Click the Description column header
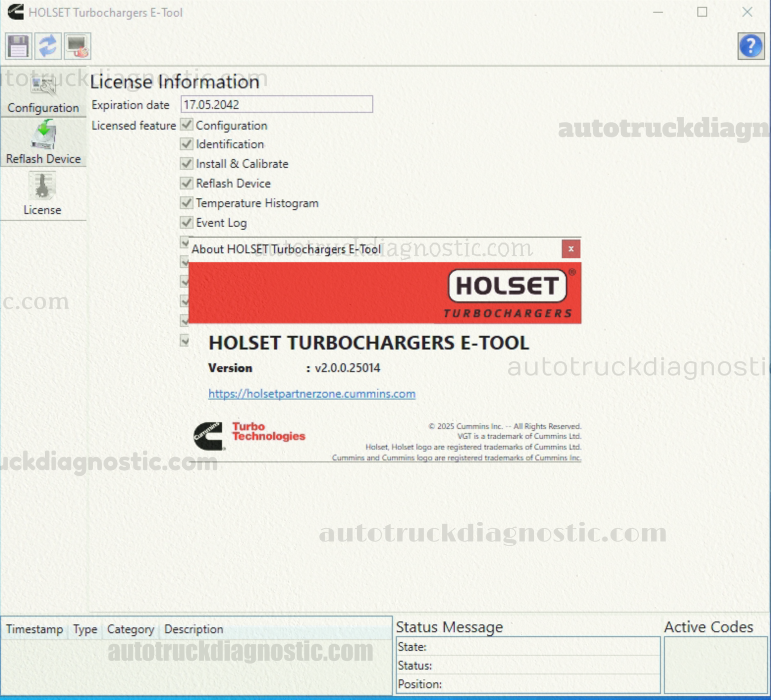Viewport: 771px width, 700px height. pyautogui.click(x=193, y=629)
